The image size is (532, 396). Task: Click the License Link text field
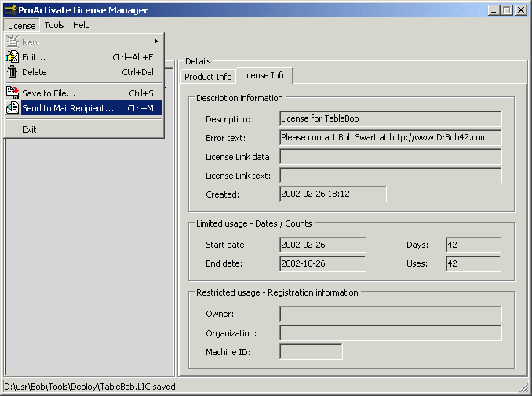pyautogui.click(x=391, y=176)
